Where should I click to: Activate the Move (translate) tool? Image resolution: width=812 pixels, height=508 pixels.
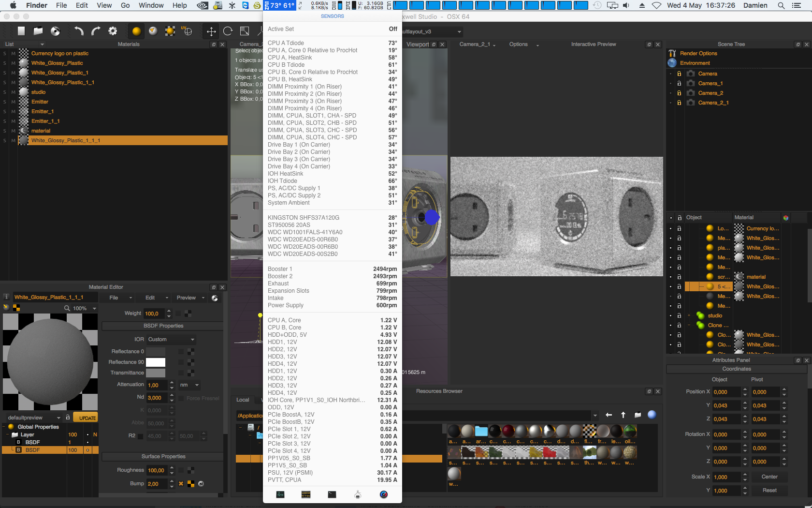(x=211, y=31)
